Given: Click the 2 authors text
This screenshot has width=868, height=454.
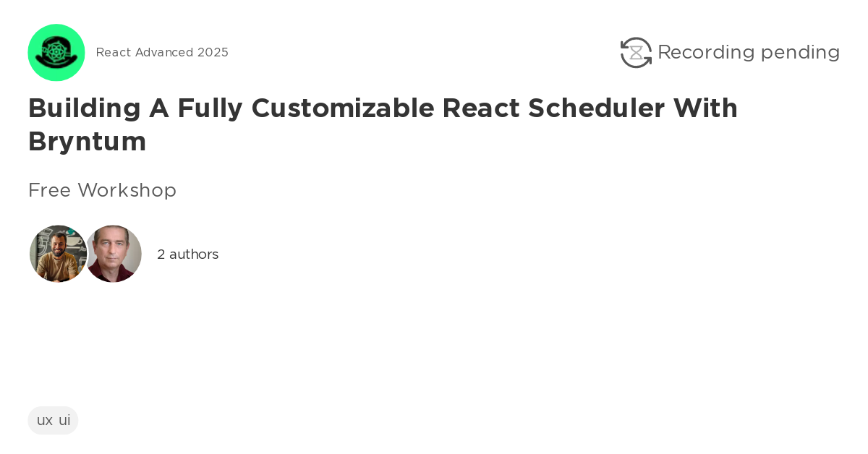Looking at the screenshot, I should 187,254.
